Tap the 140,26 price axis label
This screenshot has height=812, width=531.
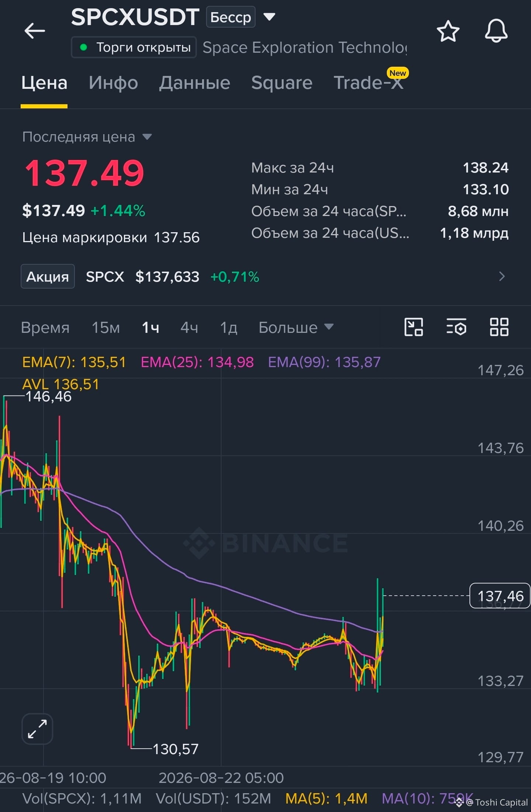pos(500,526)
